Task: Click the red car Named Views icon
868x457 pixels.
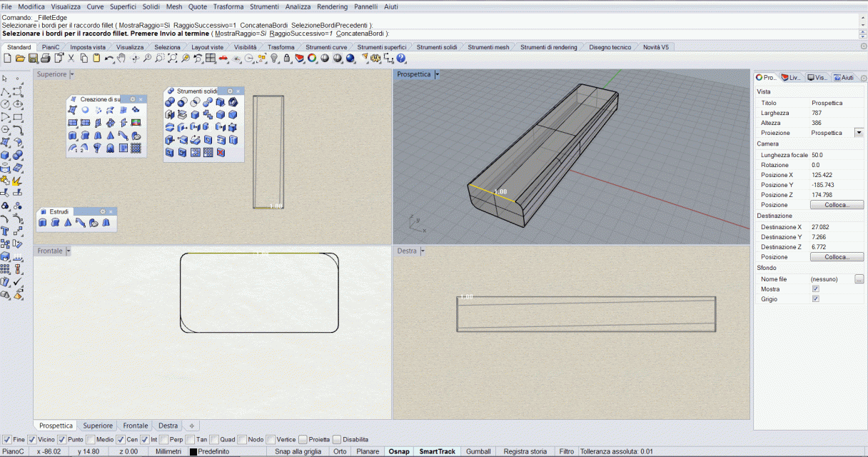Action: (223, 59)
